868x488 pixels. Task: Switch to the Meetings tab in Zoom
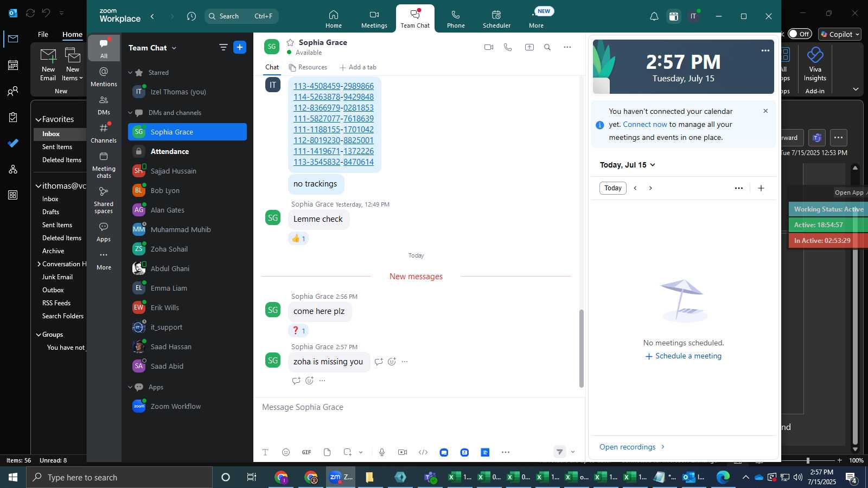coord(374,19)
